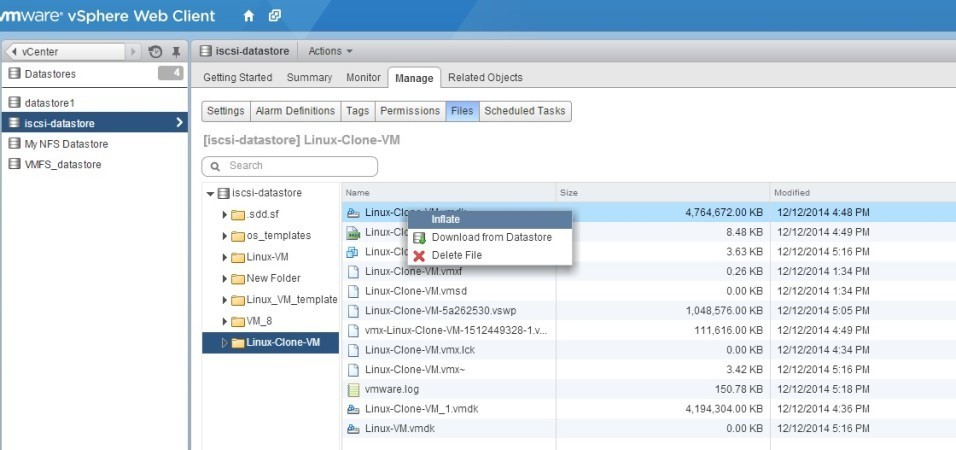This screenshot has width=956, height=450.
Task: Click selected vmdk disk icon in first row
Action: pos(353,213)
